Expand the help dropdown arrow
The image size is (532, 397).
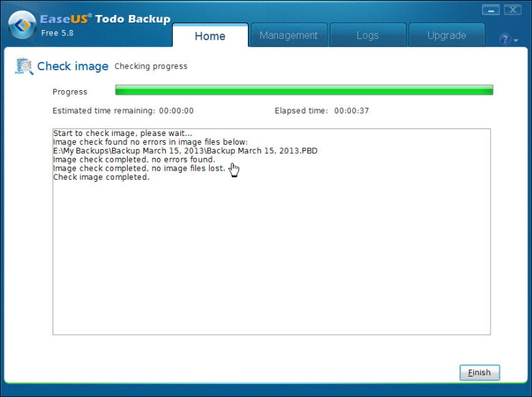tap(516, 40)
